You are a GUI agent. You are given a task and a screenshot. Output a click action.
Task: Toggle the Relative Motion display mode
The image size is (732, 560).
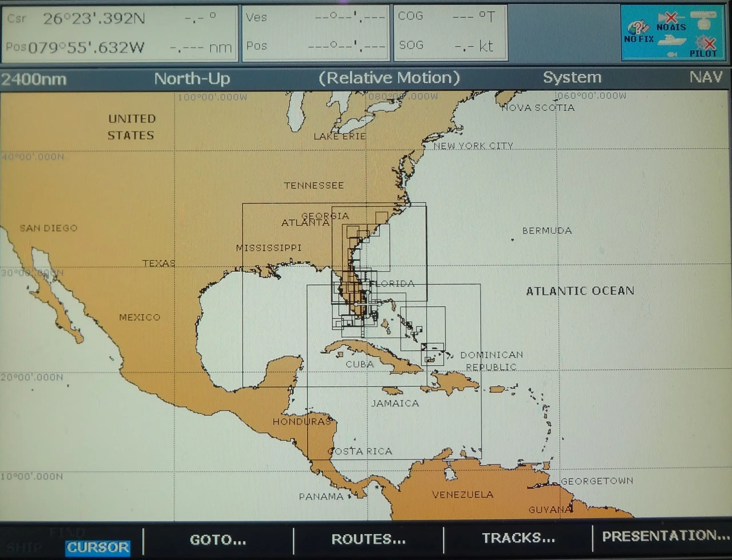[x=390, y=78]
